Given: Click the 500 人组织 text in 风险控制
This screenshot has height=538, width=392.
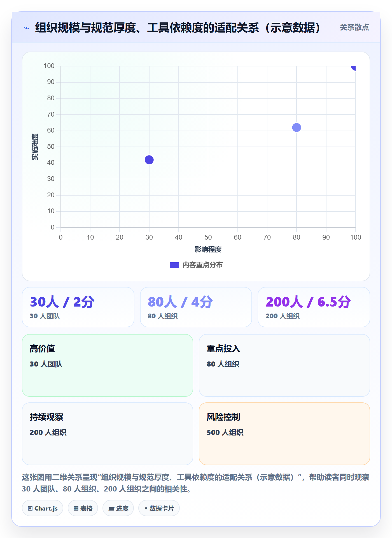Looking at the screenshot, I should point(225,432).
